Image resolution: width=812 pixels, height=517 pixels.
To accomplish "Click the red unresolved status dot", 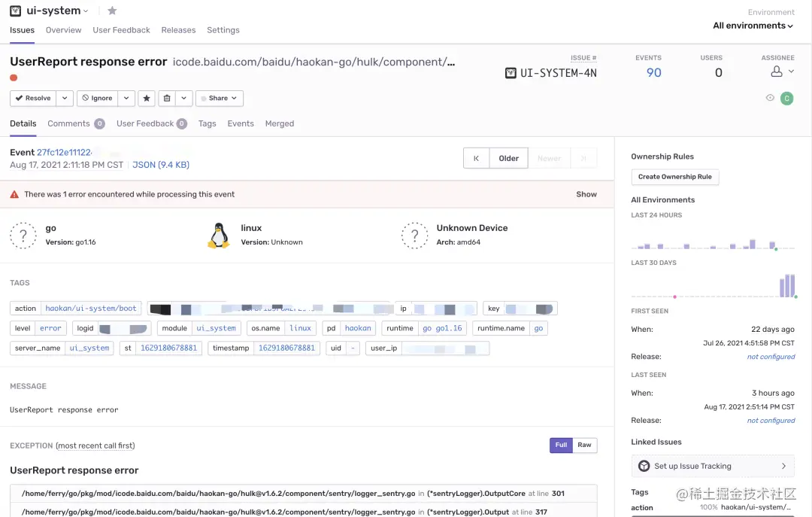I will coord(14,78).
